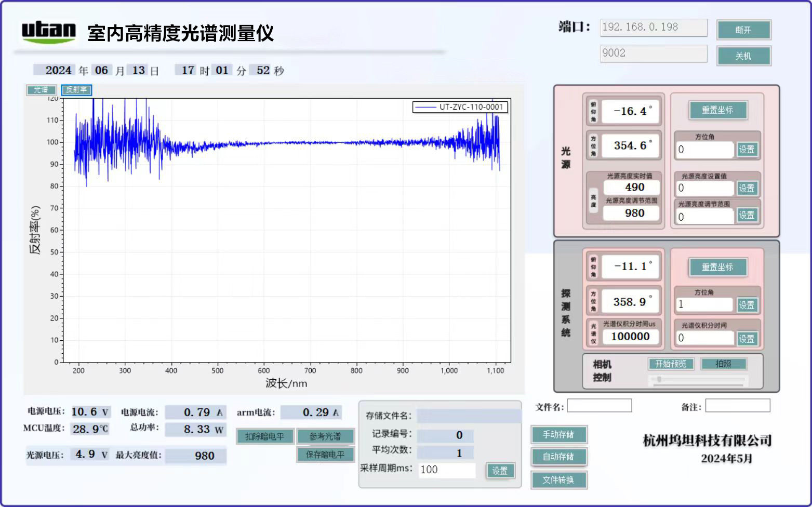Apply light source azimuth with its 设置 button
Image resolution: width=812 pixels, height=507 pixels.
tap(747, 149)
